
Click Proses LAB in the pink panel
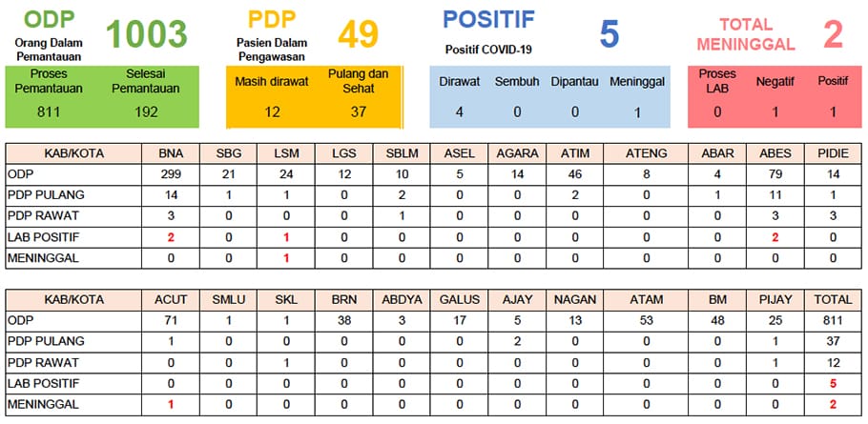(x=717, y=81)
